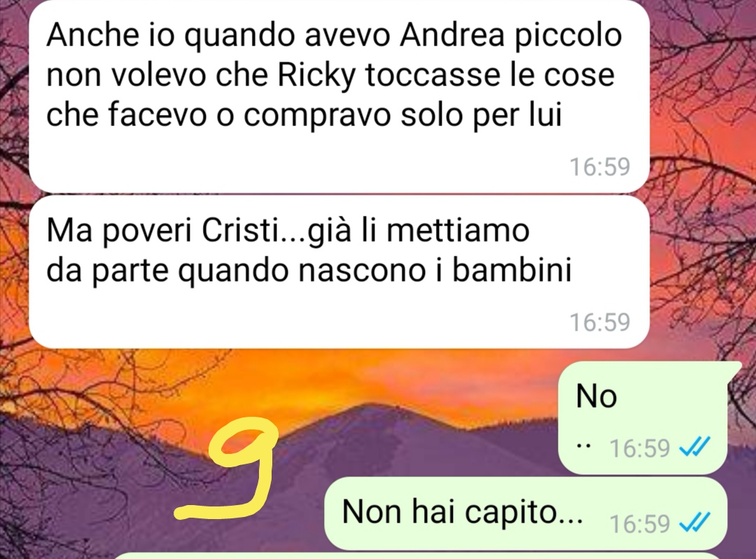Tap the 16:59 time in the "No" bubble
The width and height of the screenshot is (756, 559).
[x=640, y=448]
